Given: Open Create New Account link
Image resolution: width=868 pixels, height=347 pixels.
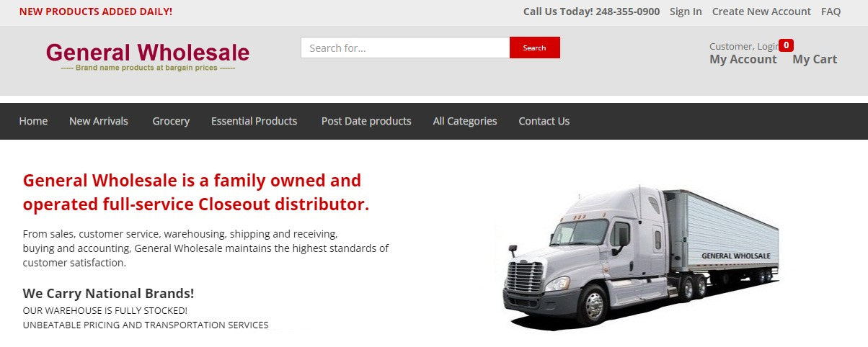Looking at the screenshot, I should [x=761, y=12].
